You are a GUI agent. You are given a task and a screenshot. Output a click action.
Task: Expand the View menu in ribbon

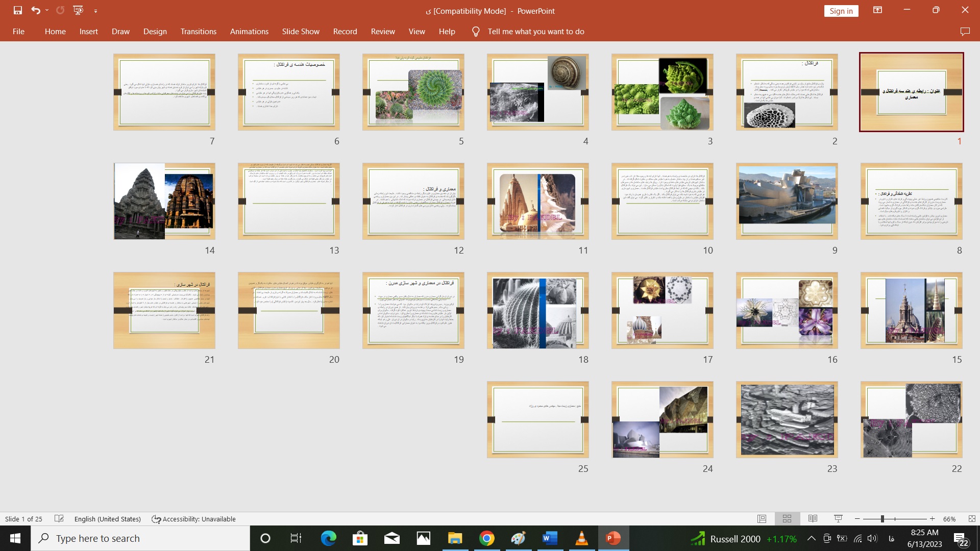point(416,31)
